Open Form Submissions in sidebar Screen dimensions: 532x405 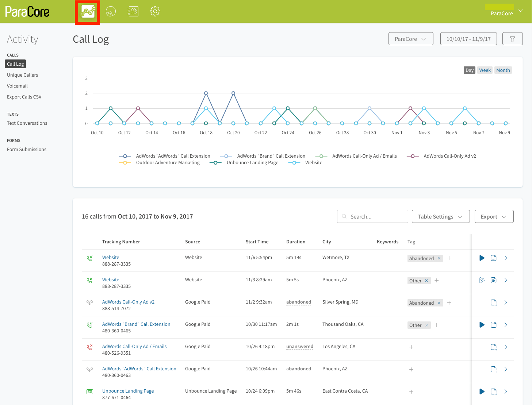click(27, 149)
